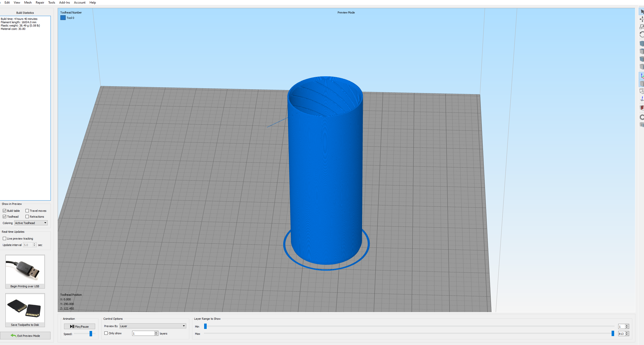The height and width of the screenshot is (345, 644).
Task: Open the Coloring Active Toolhead dropdown
Action: 30,223
